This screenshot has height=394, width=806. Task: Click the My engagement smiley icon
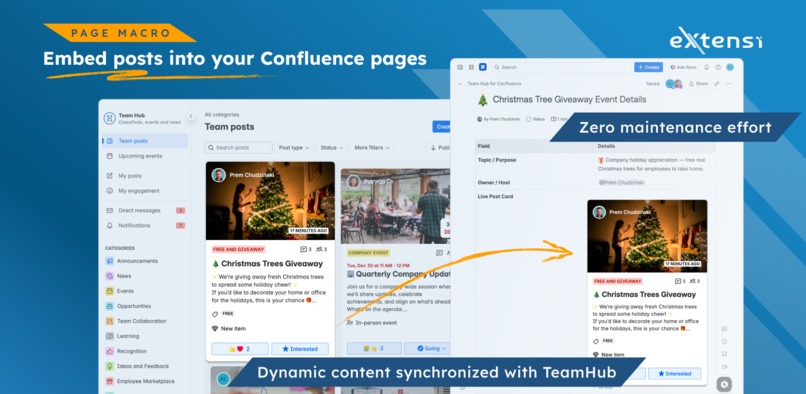tap(109, 190)
